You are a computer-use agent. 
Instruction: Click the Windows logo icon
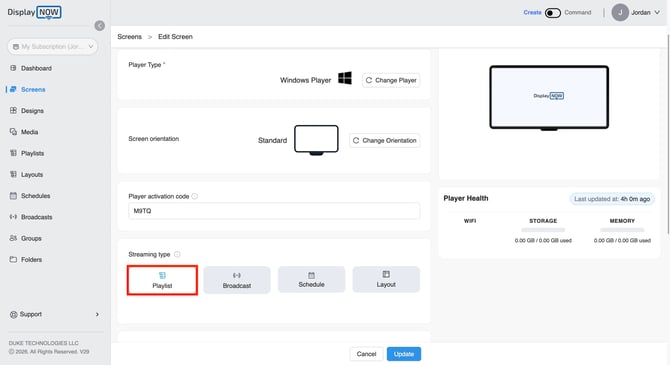coord(345,78)
